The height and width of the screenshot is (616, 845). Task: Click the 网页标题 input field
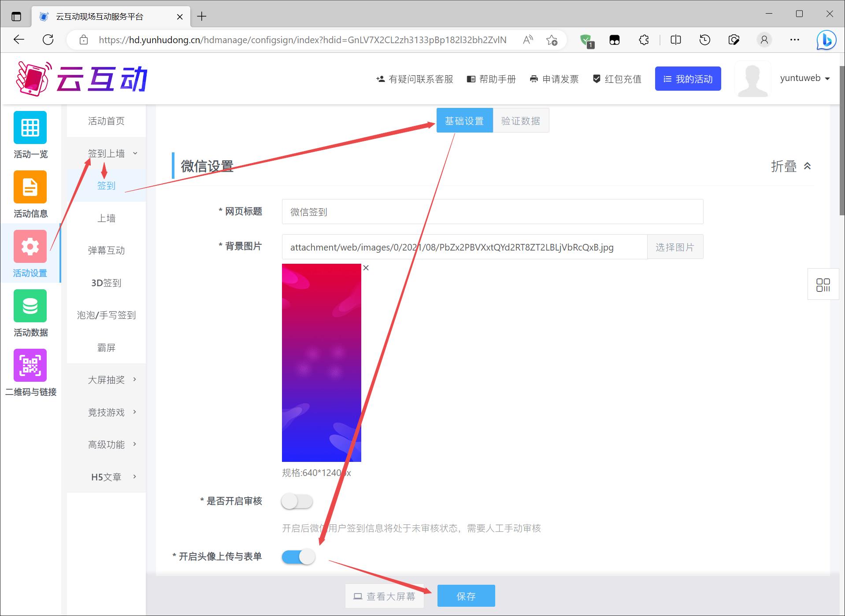tap(492, 212)
